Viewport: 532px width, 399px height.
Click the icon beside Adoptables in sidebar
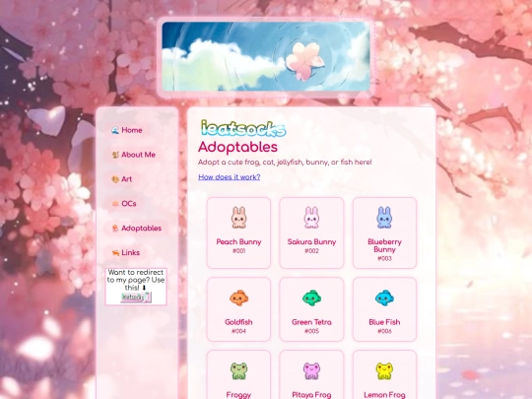pos(115,228)
